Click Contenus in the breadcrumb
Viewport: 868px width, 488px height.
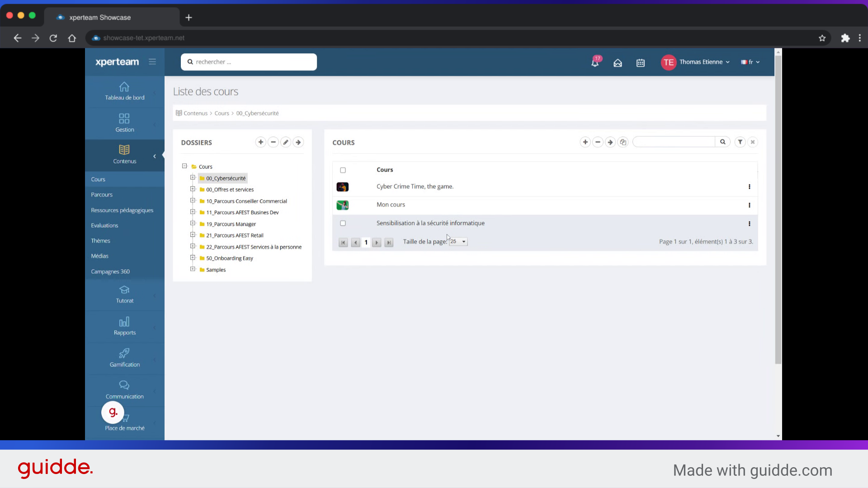(195, 113)
